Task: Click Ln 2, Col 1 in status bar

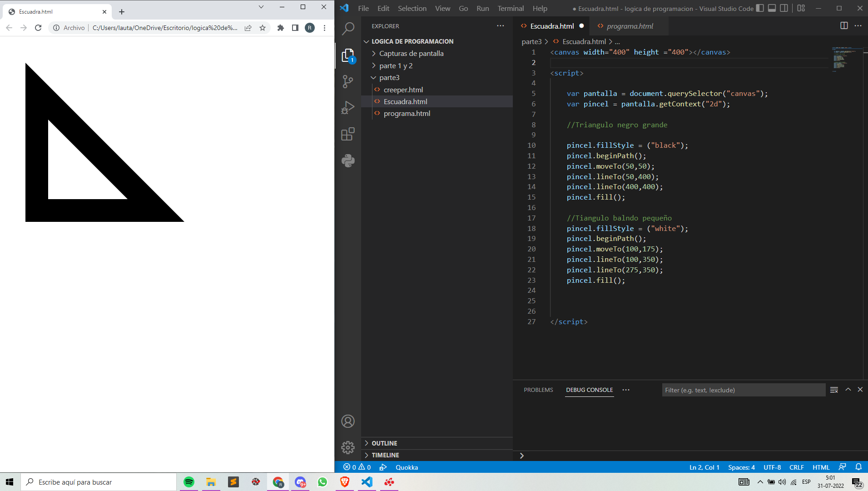Action: tap(704, 467)
